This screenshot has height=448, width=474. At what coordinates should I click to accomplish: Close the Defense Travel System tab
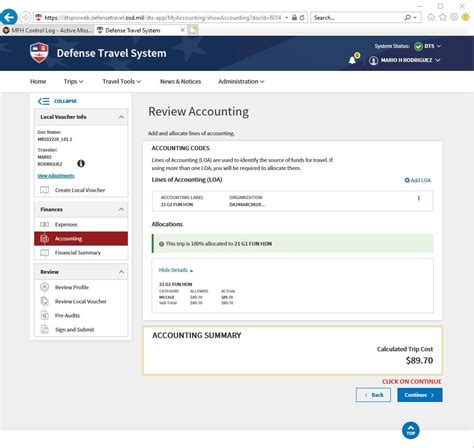(183, 30)
